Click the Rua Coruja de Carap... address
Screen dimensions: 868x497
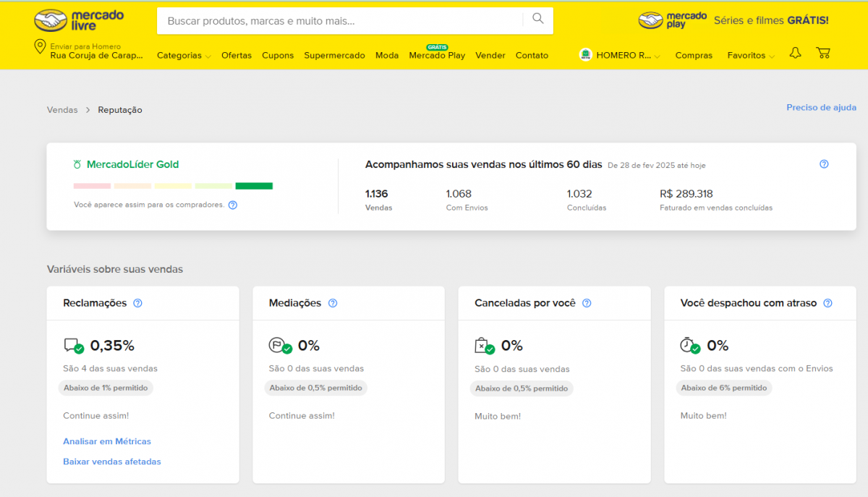click(97, 55)
